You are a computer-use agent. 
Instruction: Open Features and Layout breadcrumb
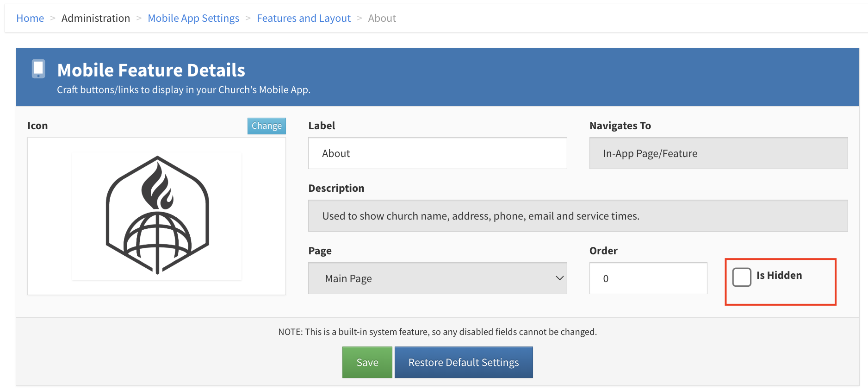[x=304, y=18]
